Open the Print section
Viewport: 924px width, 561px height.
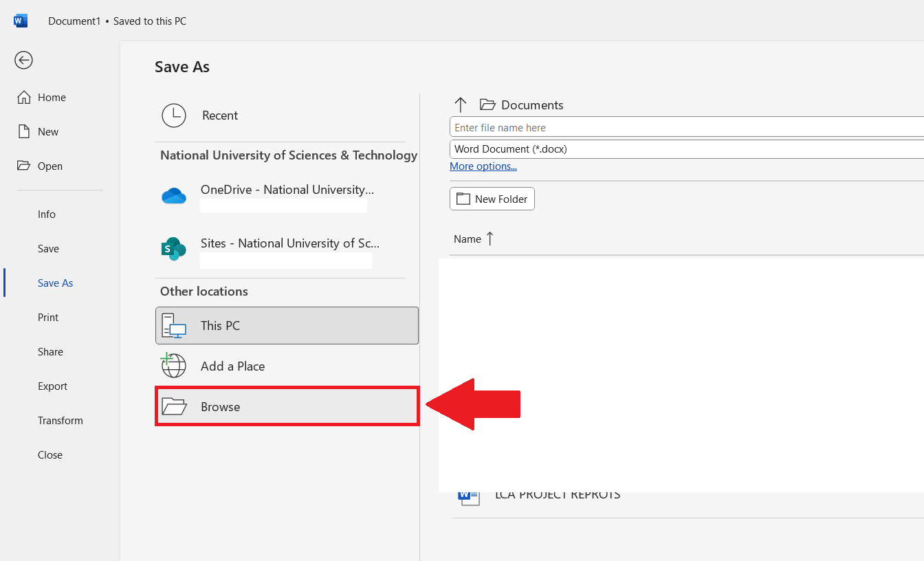tap(47, 317)
